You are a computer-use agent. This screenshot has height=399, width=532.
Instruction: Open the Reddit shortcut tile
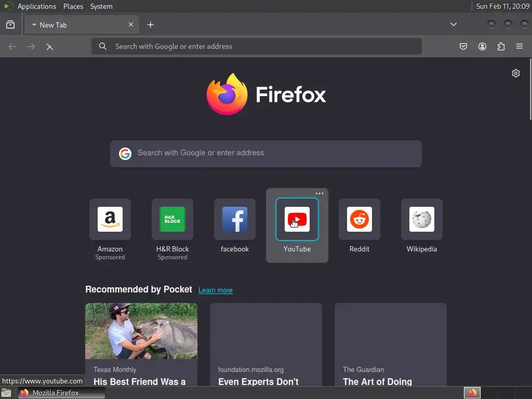(360, 219)
